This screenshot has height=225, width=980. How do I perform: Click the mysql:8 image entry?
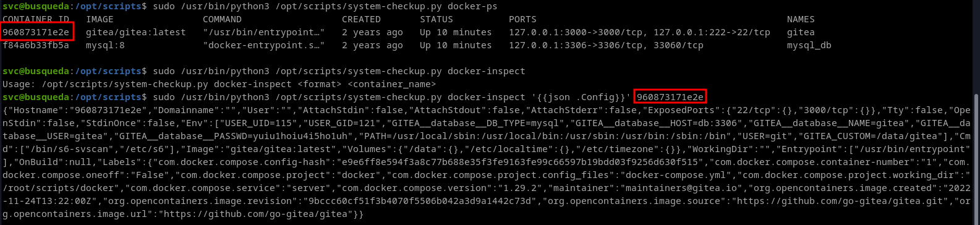pos(105,45)
